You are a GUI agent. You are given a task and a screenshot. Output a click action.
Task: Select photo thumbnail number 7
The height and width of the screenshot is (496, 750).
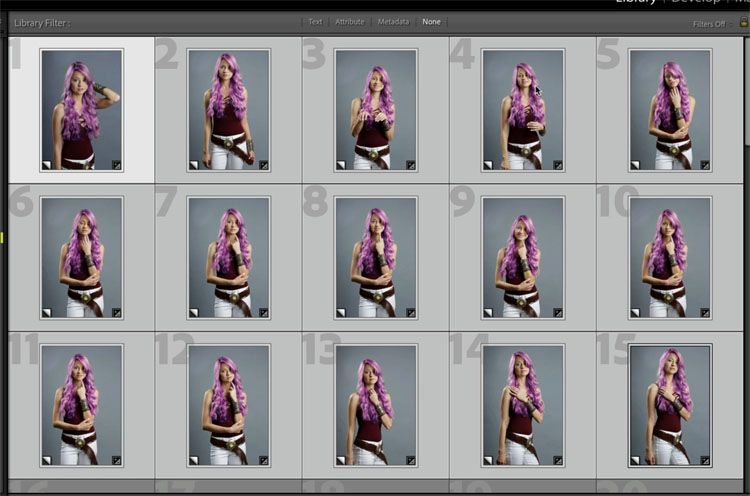click(x=229, y=258)
